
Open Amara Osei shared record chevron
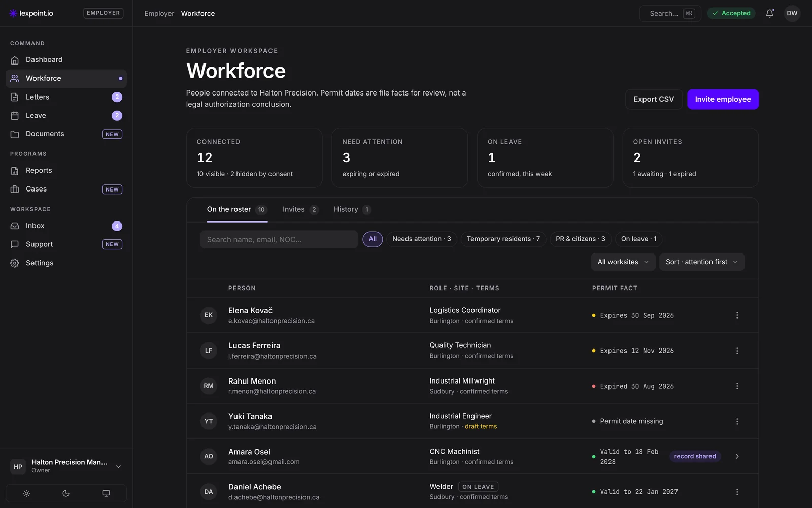pos(737,457)
